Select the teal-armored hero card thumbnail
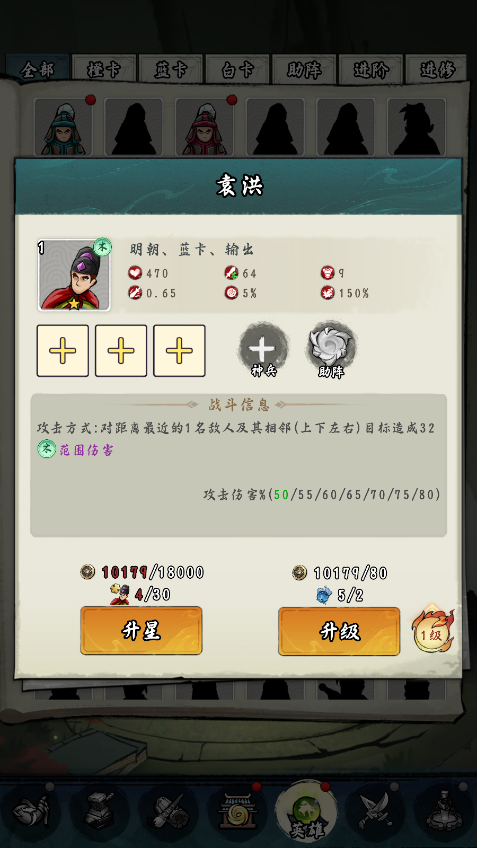 [x=63, y=128]
